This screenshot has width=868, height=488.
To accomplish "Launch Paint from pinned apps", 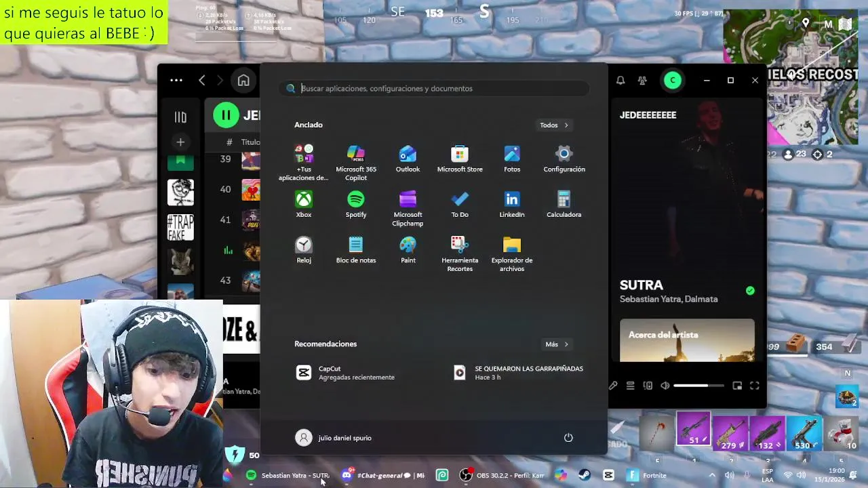I will click(408, 250).
